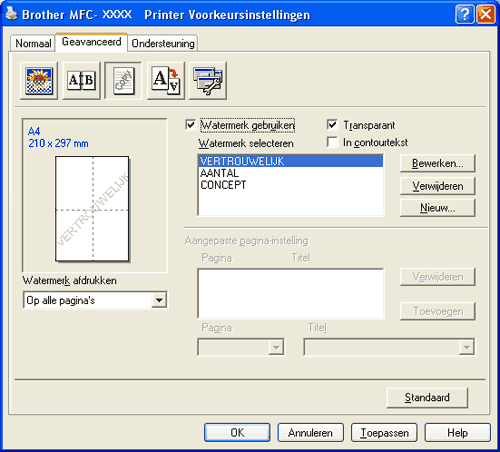Switch to the Normaal tab
Viewport: 500px width, 452px height.
[x=33, y=43]
